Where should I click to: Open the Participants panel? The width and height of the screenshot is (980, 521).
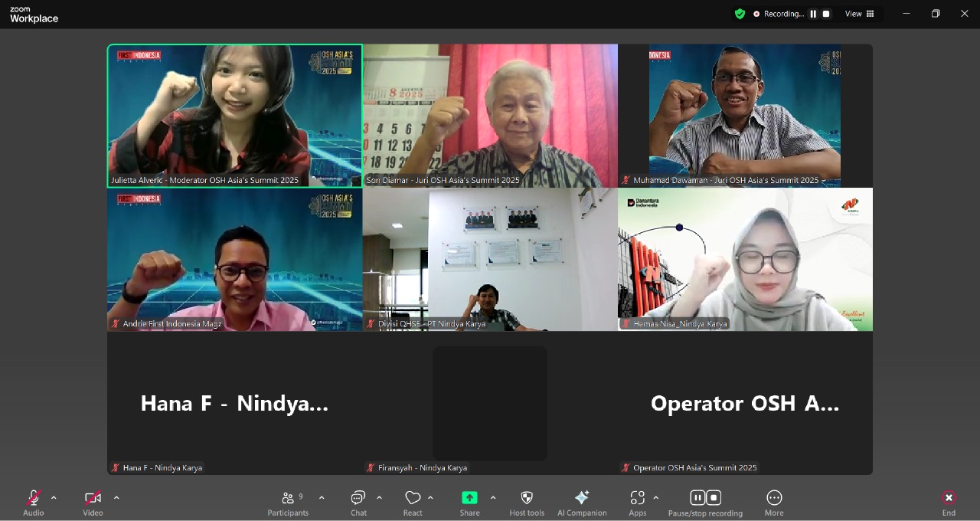[x=288, y=503]
